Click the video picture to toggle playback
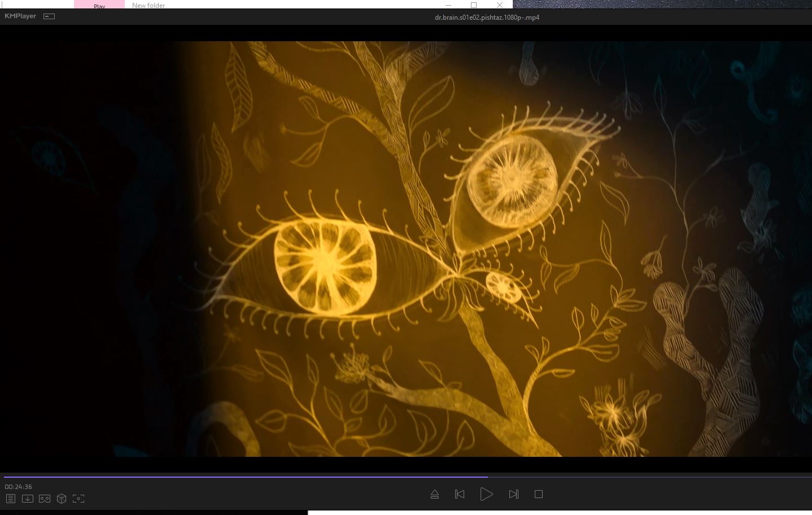This screenshot has width=812, height=515. [x=405, y=248]
